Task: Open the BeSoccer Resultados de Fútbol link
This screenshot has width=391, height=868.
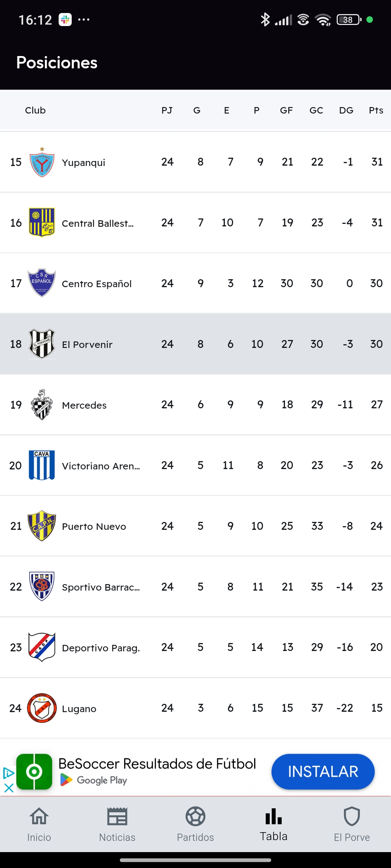Action: click(157, 764)
